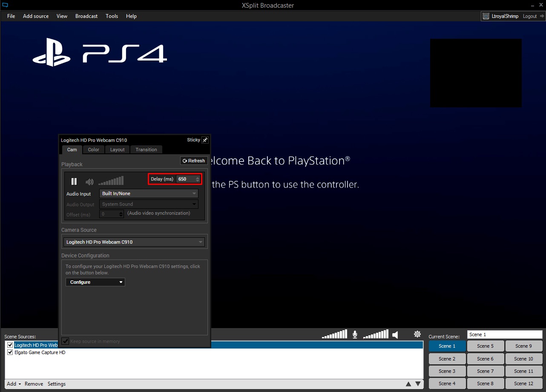
Task: Open the Configure dropdown button
Action: 95,282
